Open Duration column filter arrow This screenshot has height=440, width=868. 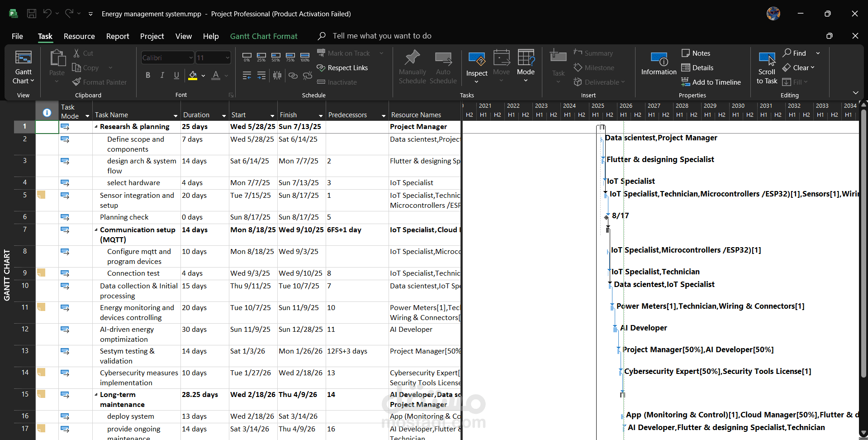[224, 115]
